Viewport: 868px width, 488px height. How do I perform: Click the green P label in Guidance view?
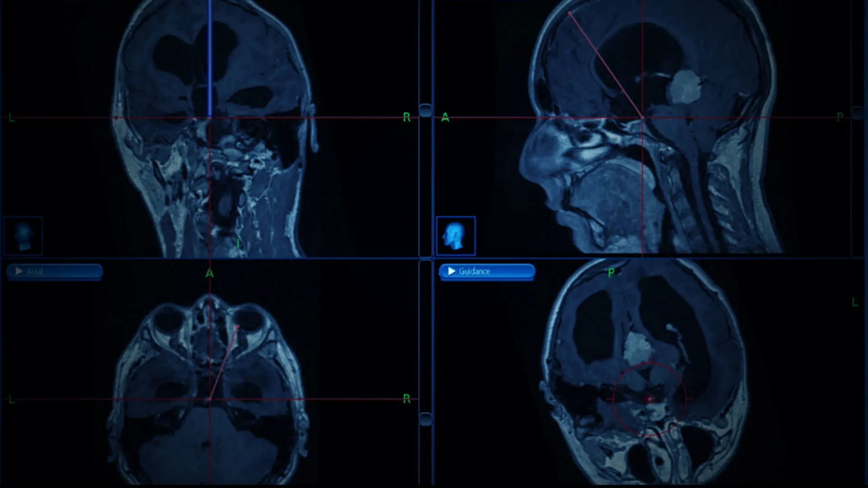click(x=611, y=272)
